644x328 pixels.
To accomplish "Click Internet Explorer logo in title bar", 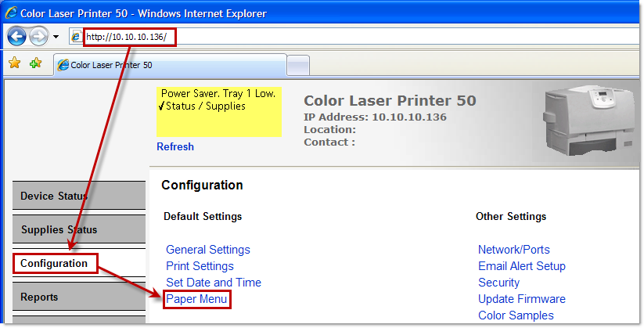I will pyautogui.click(x=11, y=13).
